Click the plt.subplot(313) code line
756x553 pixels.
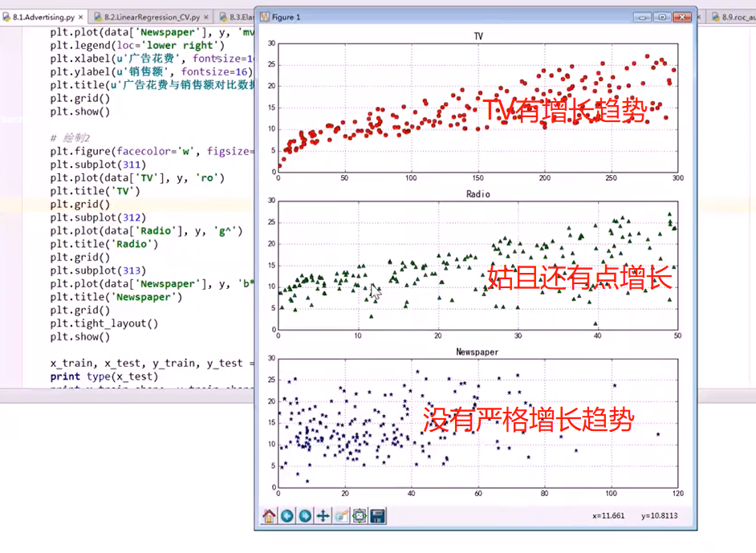(x=98, y=270)
